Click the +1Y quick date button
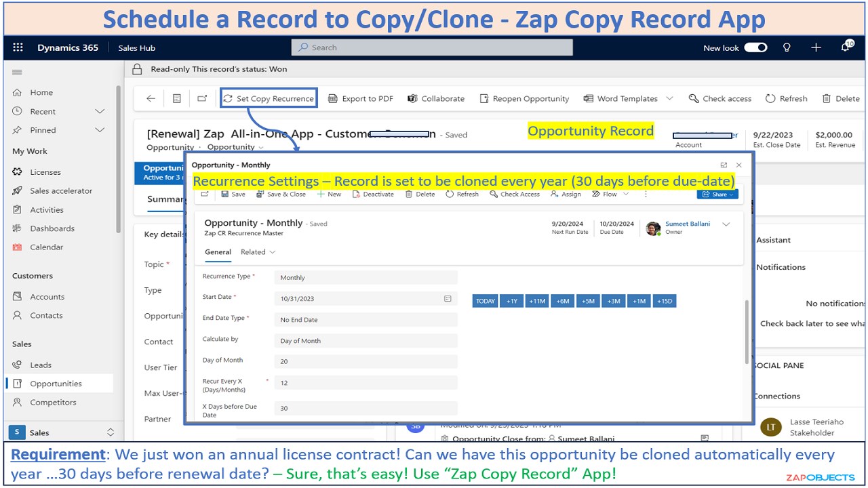868x488 pixels. point(512,301)
